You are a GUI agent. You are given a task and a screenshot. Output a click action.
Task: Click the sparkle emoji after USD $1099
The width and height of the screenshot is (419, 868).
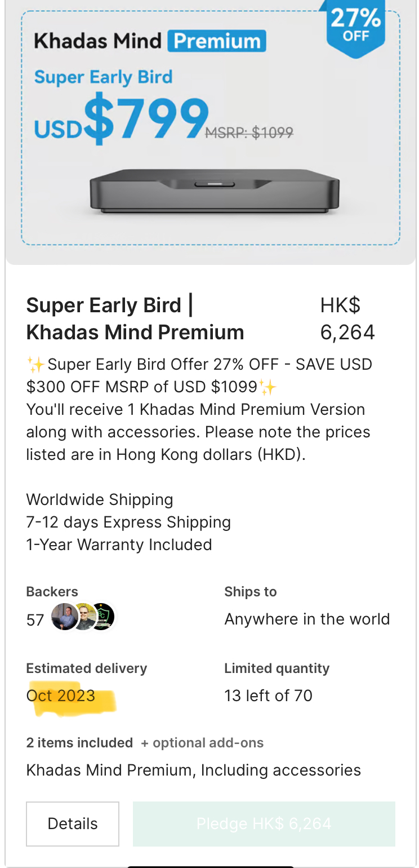pyautogui.click(x=268, y=387)
